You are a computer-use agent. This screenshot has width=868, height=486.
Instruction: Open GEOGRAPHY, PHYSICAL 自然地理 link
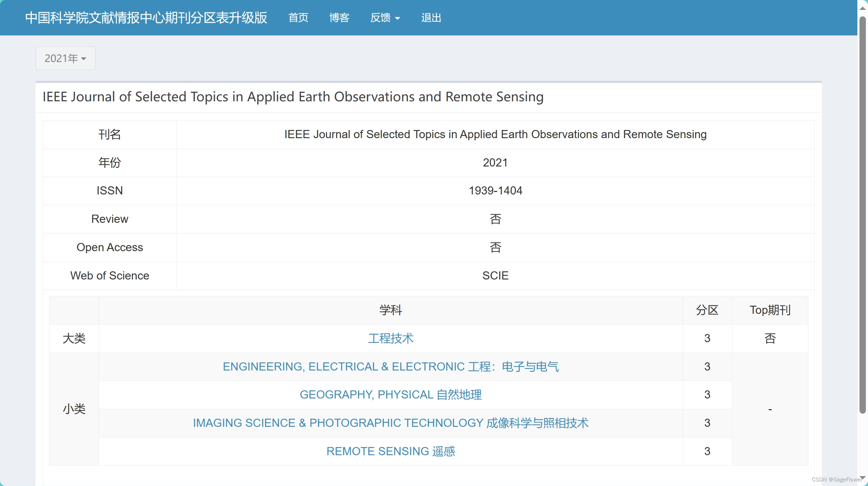(391, 395)
